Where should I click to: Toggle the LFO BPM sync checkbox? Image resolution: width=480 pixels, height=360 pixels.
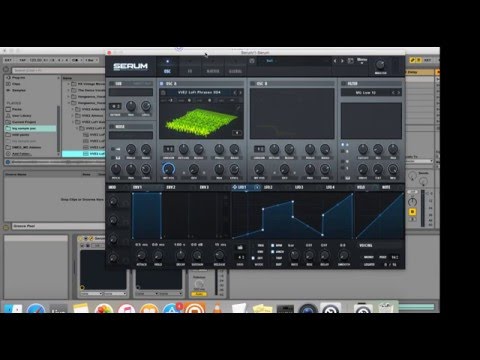(x=273, y=245)
